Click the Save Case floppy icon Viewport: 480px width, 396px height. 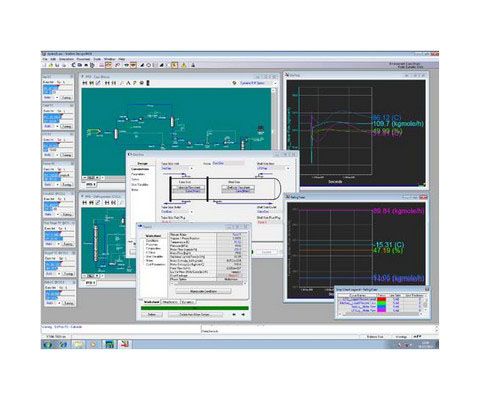pyautogui.click(x=58, y=65)
